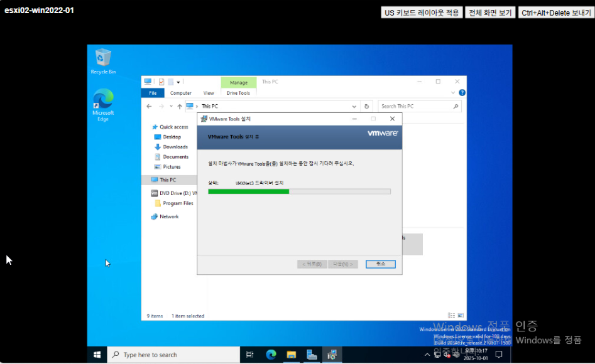Click the VMware Tools installer title icon
This screenshot has height=364, width=595.
(x=204, y=119)
